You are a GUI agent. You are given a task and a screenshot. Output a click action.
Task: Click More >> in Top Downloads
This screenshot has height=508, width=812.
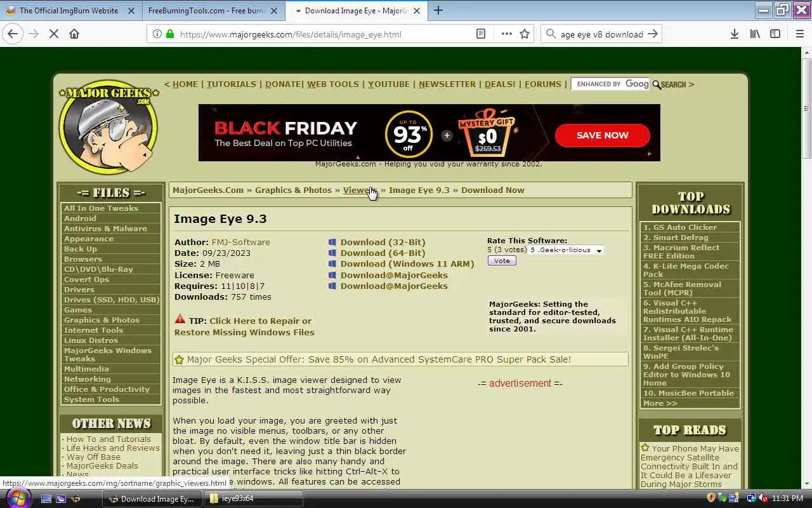pos(660,403)
